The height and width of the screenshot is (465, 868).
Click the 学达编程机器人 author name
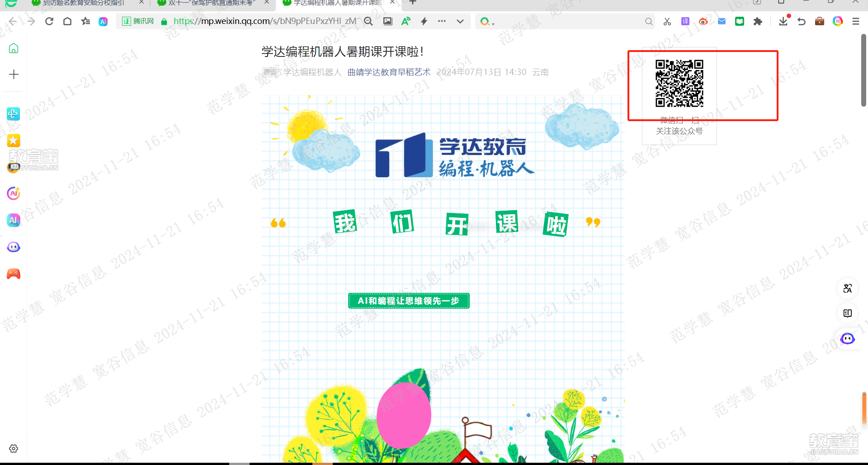tap(312, 72)
